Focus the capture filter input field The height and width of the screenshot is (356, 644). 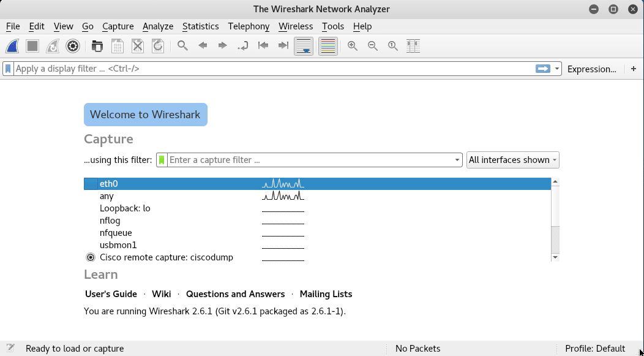(310, 160)
